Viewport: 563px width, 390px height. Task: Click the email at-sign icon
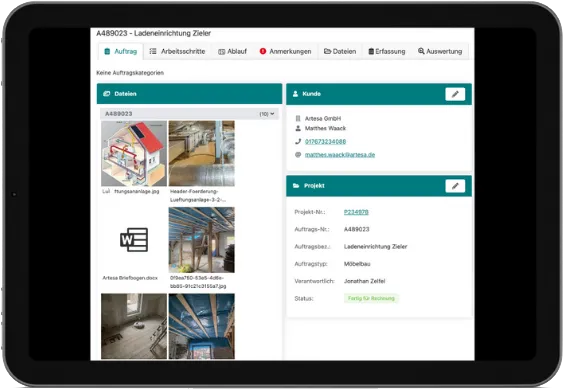298,155
